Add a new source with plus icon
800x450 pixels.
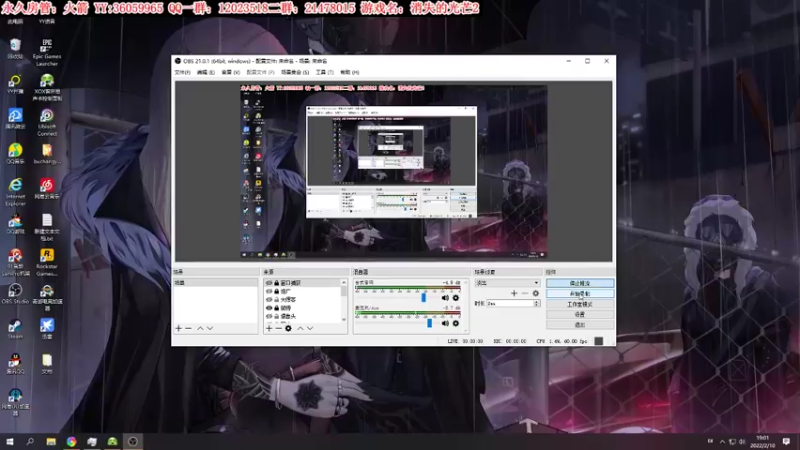pos(269,328)
